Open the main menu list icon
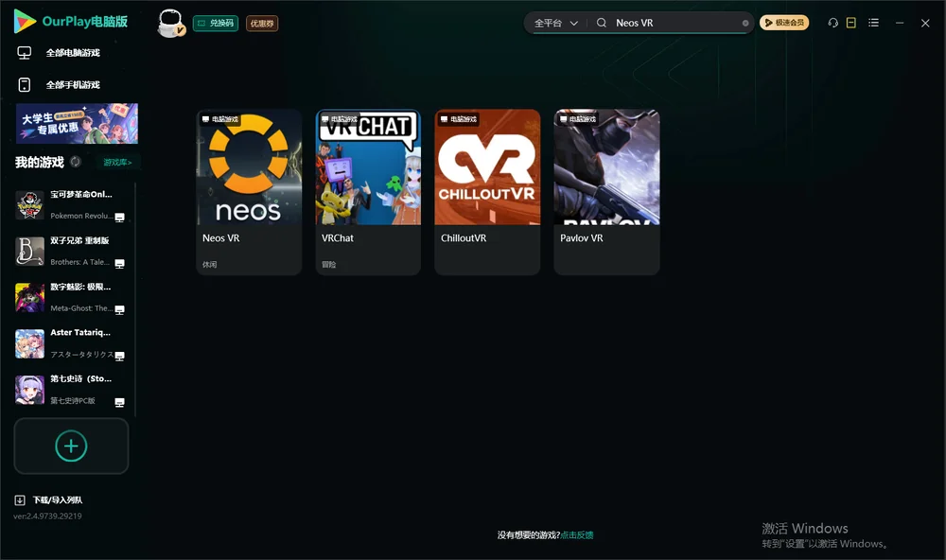This screenshot has width=946, height=560. pyautogui.click(x=873, y=23)
